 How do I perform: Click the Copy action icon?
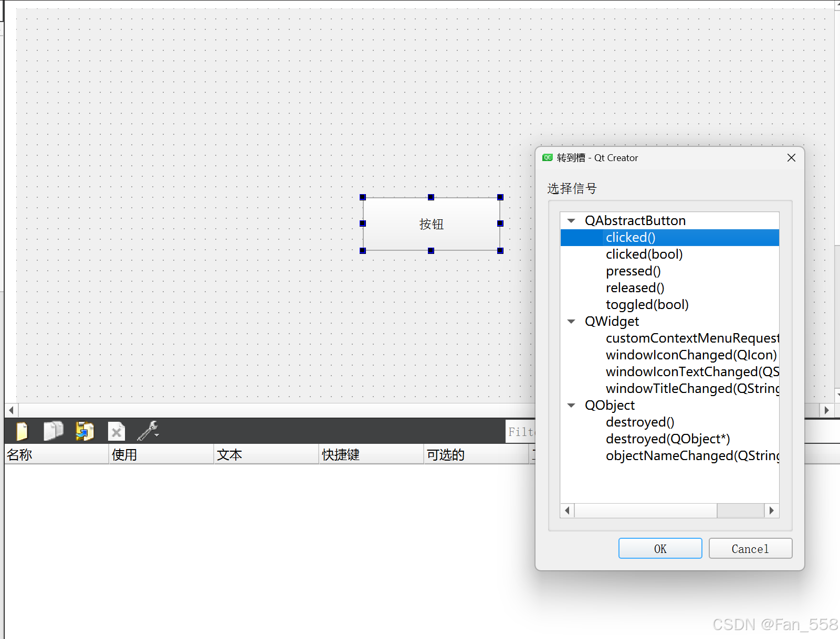click(x=53, y=431)
